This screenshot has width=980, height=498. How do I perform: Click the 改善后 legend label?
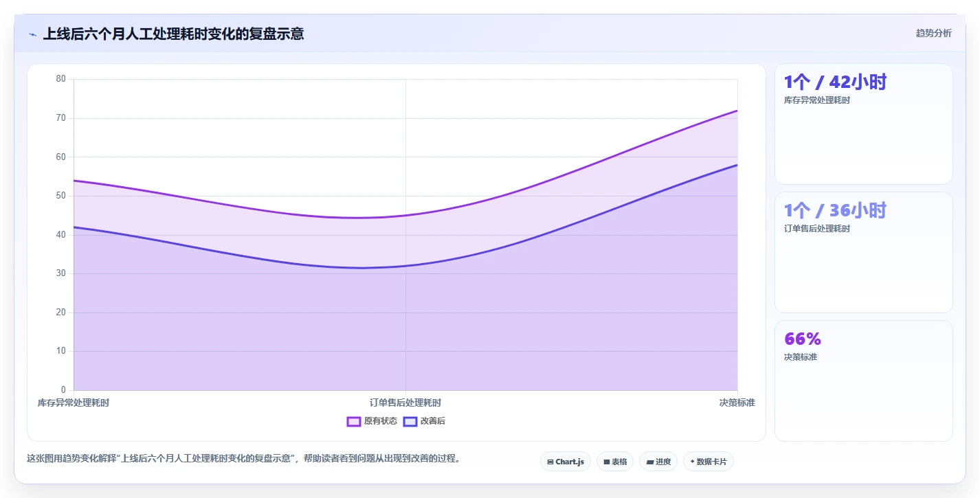tap(433, 421)
